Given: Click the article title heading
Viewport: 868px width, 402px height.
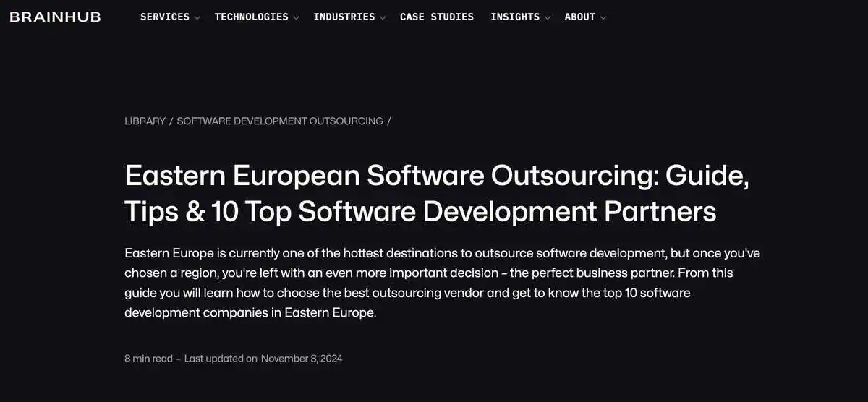Looking at the screenshot, I should tap(437, 193).
